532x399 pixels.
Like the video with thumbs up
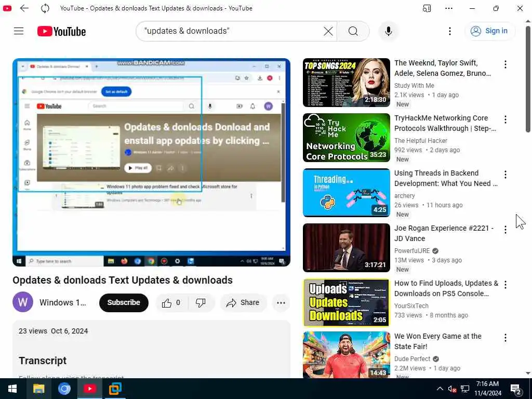pos(171,303)
